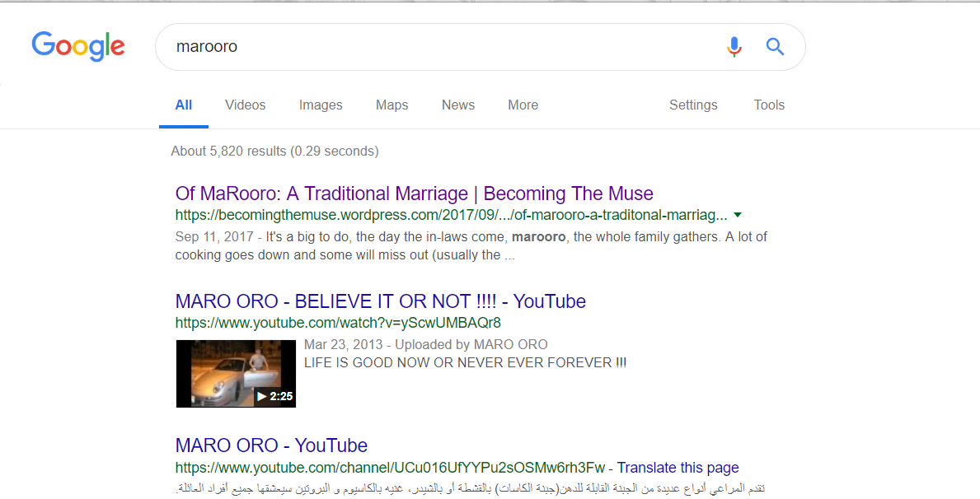Click the YouTube channel URL in green

point(392,468)
